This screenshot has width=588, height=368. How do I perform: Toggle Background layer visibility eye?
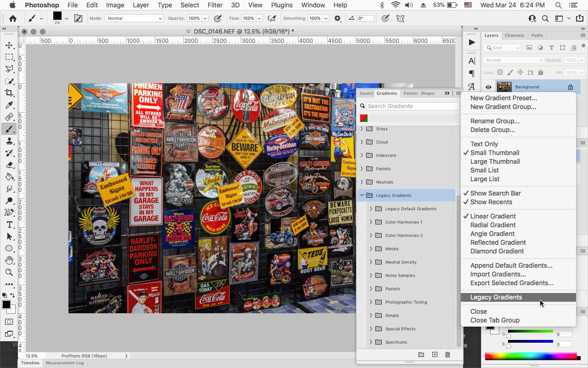488,87
